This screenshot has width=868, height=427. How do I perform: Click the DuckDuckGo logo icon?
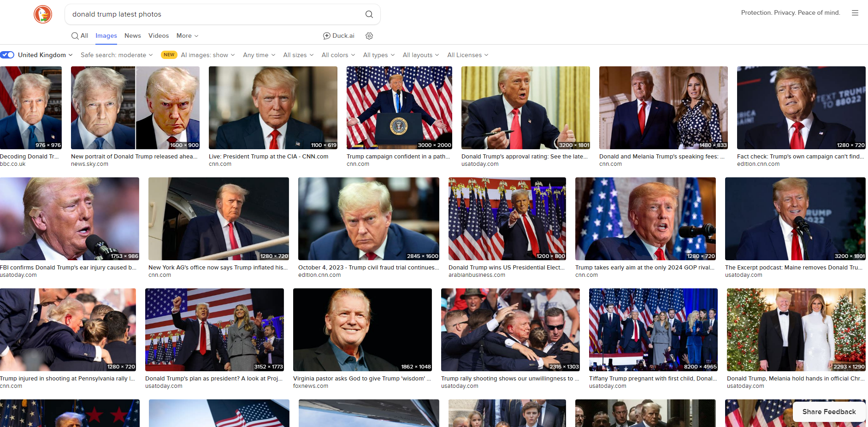point(43,14)
